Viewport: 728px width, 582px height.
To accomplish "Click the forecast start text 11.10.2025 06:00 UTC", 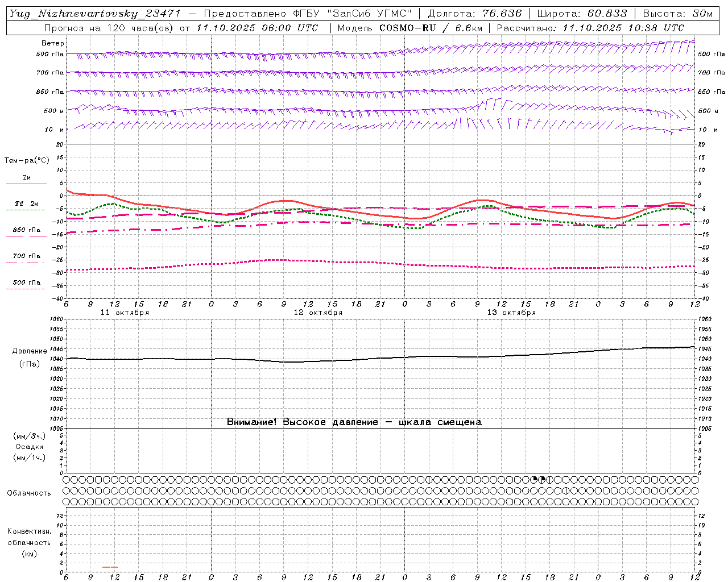I will pyautogui.click(x=257, y=28).
